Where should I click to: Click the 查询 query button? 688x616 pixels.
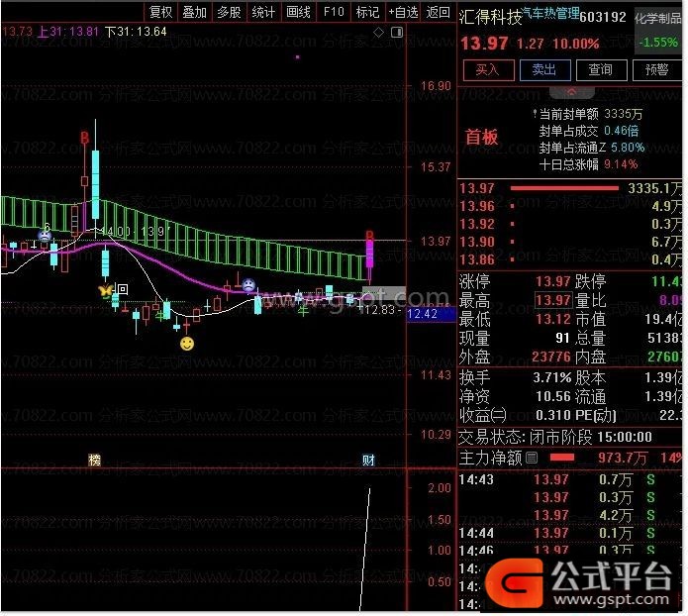coord(601,69)
